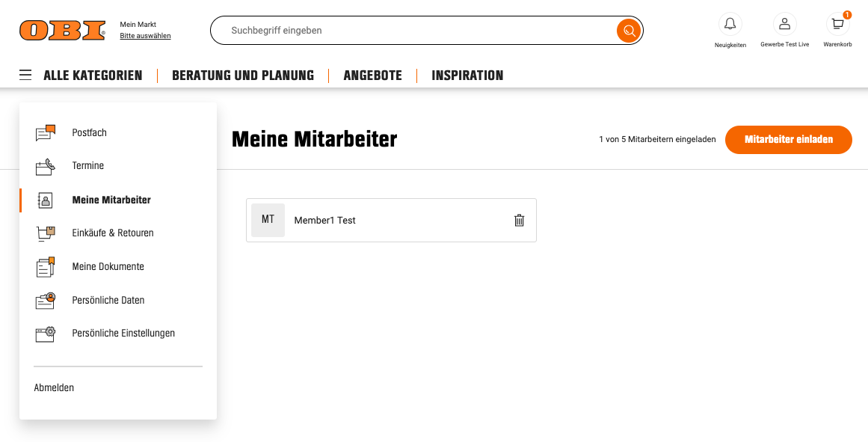
Task: Click the OBI logo
Action: (x=62, y=31)
